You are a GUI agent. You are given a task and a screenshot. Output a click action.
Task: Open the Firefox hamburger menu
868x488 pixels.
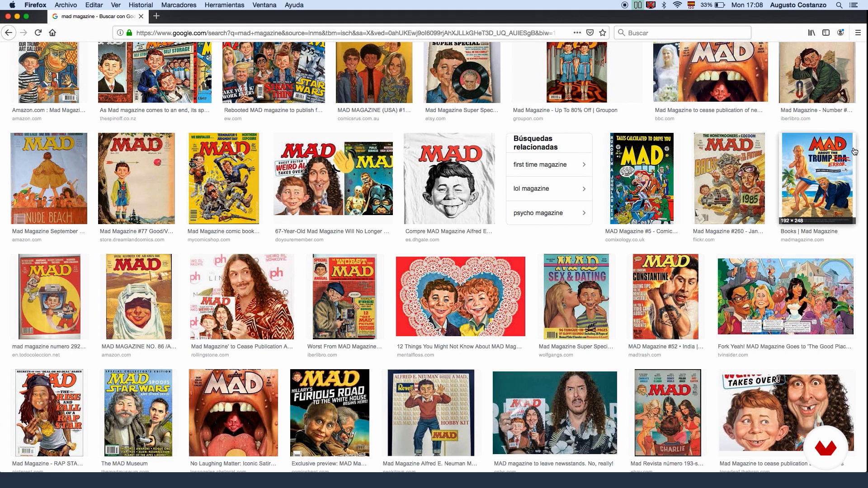pyautogui.click(x=858, y=33)
